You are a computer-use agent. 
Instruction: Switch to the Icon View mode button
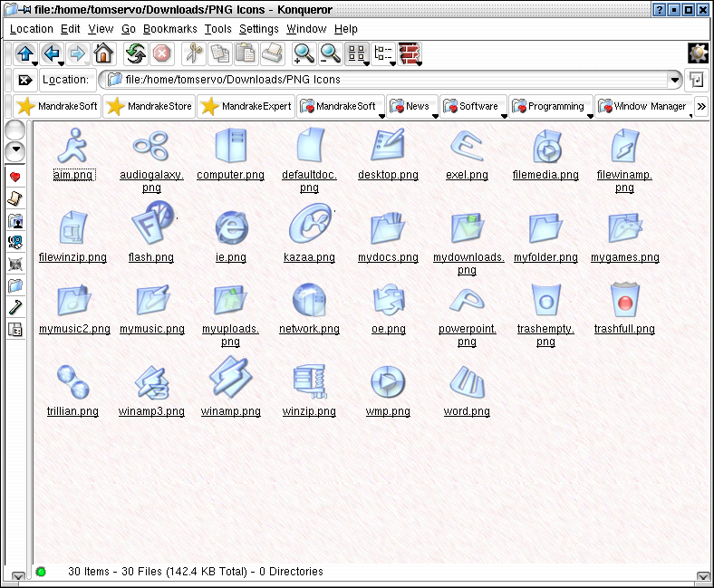point(357,53)
